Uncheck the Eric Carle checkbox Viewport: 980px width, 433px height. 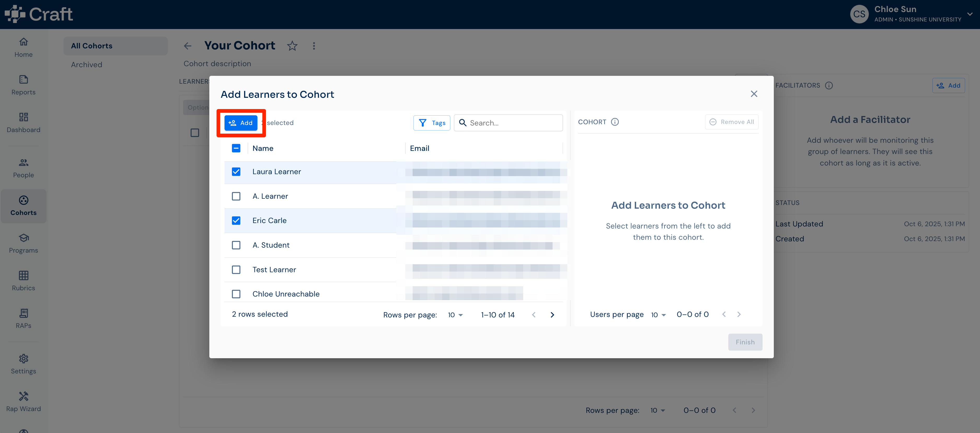tap(236, 221)
